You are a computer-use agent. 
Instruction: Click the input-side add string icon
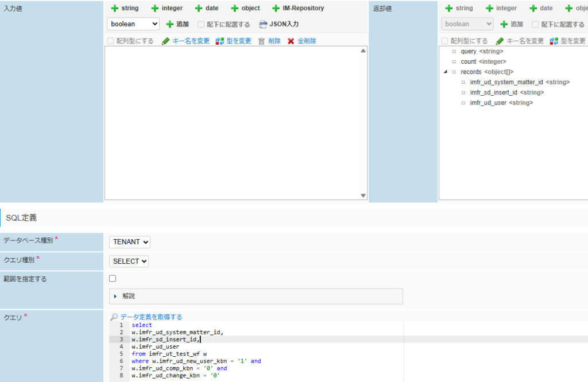pyautogui.click(x=115, y=9)
